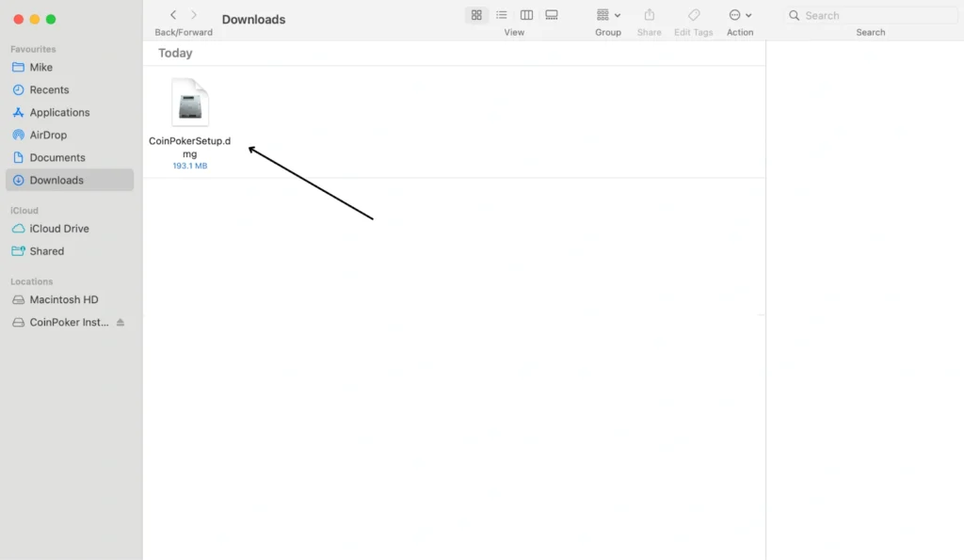Open AirDrop from the sidebar
This screenshot has width=964, height=560.
pyautogui.click(x=48, y=136)
